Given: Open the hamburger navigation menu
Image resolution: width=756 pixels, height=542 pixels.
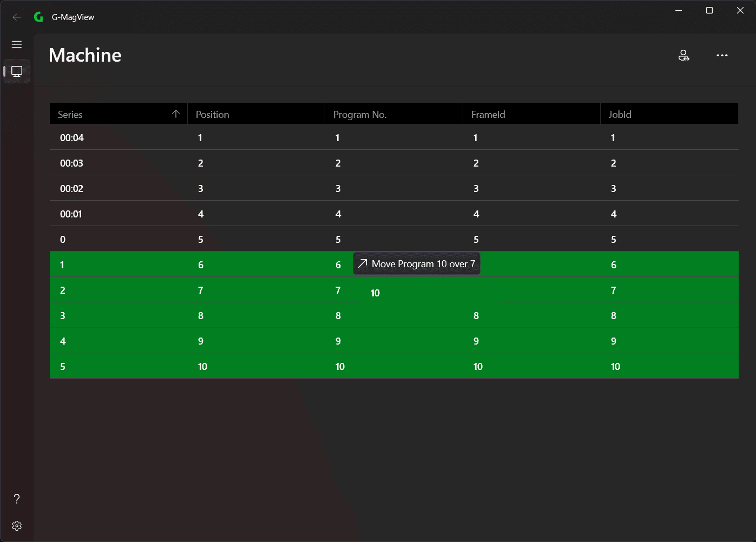Looking at the screenshot, I should click(x=17, y=44).
